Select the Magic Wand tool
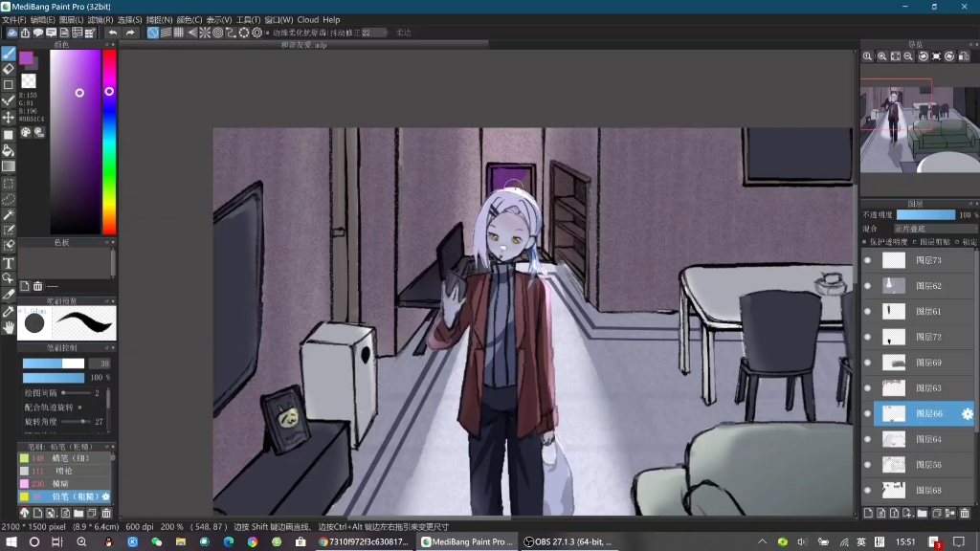This screenshot has width=980, height=551. [x=8, y=215]
